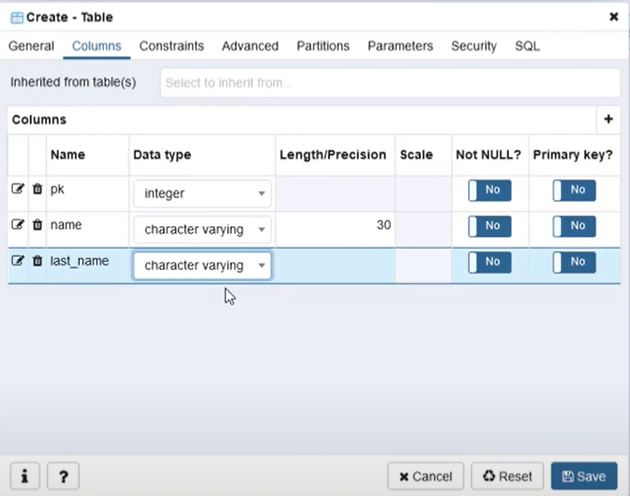Open the help question mark button

pyautogui.click(x=62, y=476)
